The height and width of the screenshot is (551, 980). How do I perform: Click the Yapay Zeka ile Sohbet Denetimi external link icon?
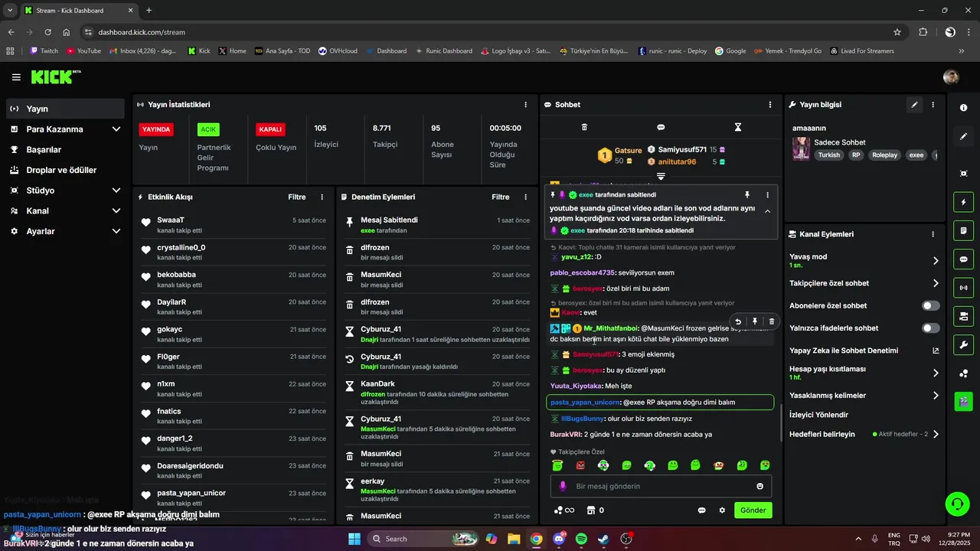tap(935, 350)
